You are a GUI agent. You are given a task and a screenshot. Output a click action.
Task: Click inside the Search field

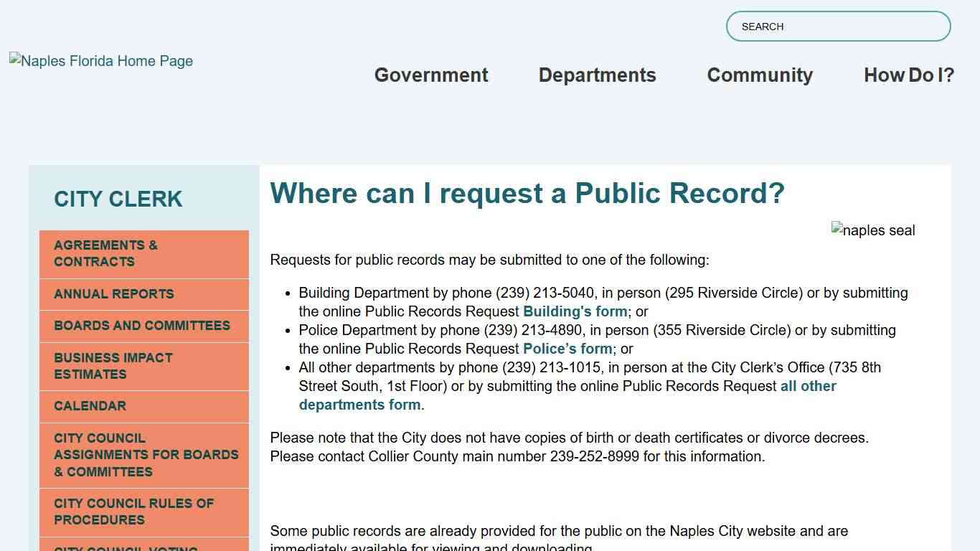coord(837,26)
